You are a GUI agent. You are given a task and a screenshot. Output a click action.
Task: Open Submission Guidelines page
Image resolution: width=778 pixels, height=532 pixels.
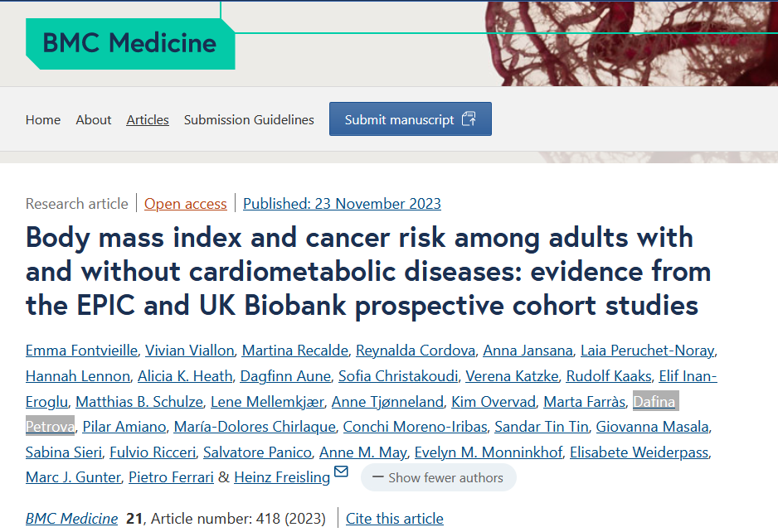[249, 119]
